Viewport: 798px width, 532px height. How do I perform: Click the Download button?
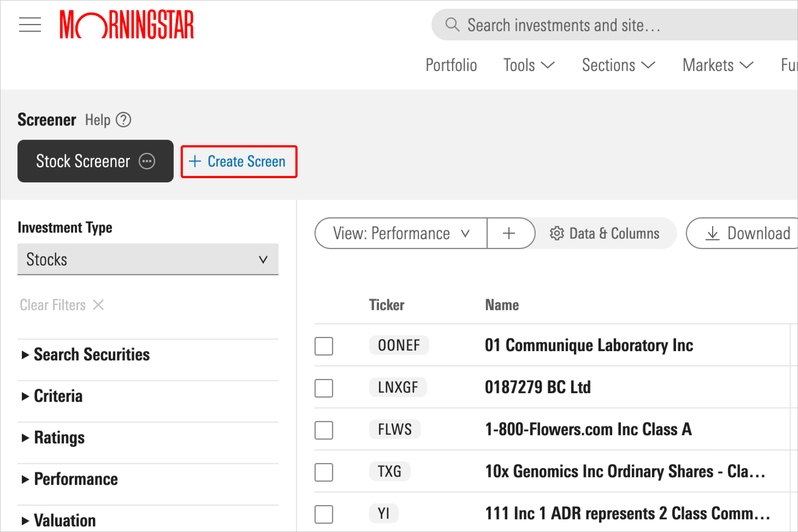pos(742,233)
